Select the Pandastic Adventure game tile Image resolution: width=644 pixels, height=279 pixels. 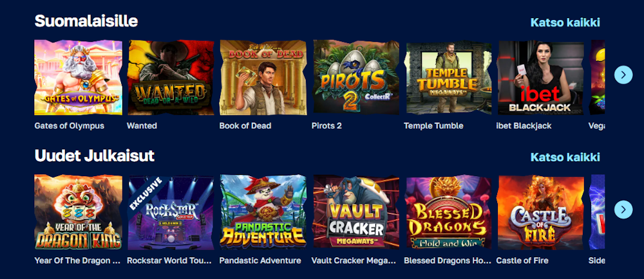pyautogui.click(x=263, y=212)
